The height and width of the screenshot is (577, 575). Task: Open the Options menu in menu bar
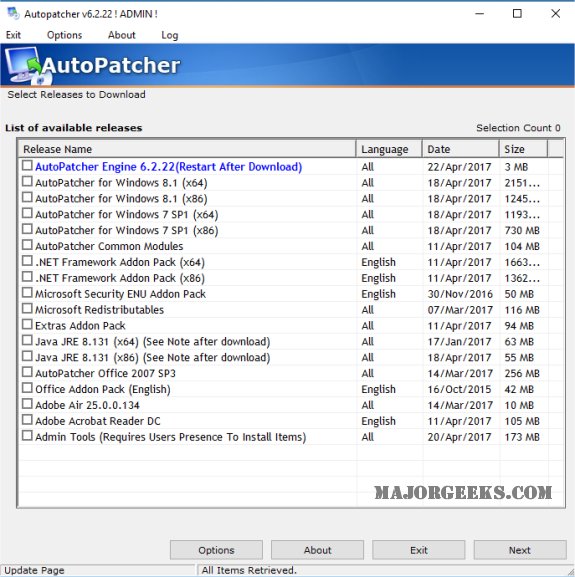(64, 35)
